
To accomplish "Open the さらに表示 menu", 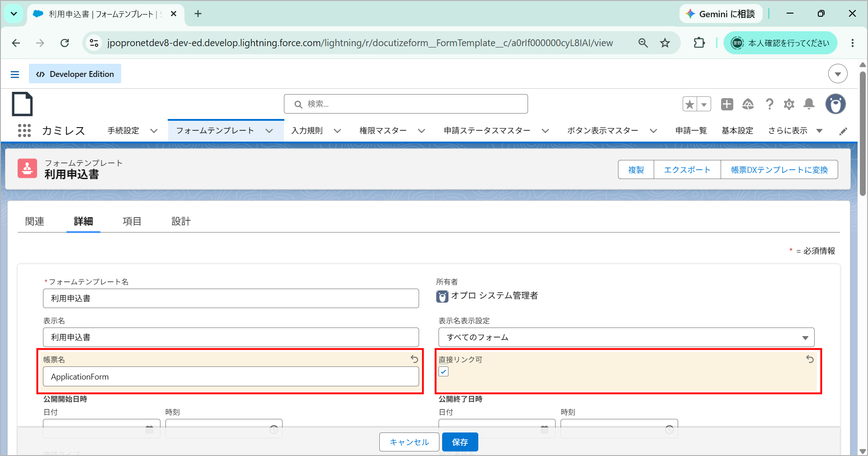I will [x=795, y=131].
